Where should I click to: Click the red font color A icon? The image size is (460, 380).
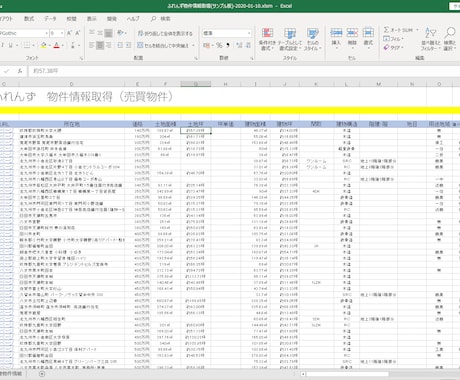(56, 45)
